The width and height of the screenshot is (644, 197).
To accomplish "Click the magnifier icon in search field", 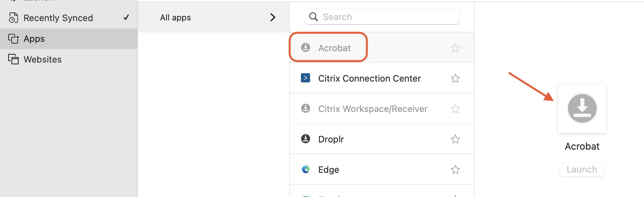I will click(x=313, y=17).
